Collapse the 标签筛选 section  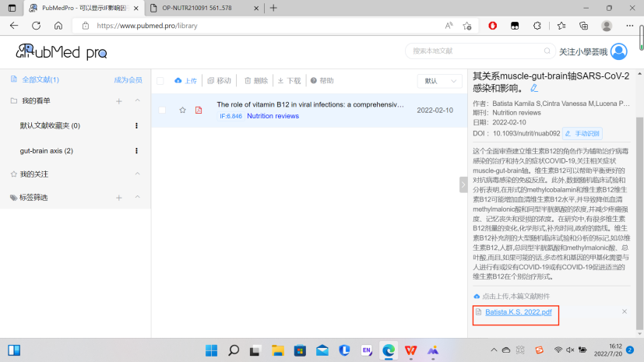[138, 197]
